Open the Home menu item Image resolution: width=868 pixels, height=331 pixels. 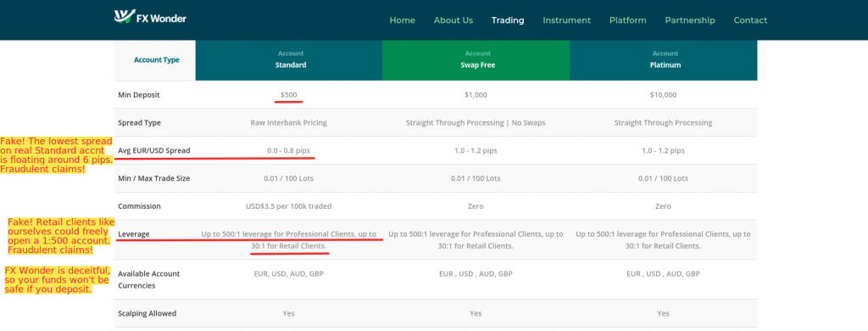click(x=403, y=20)
